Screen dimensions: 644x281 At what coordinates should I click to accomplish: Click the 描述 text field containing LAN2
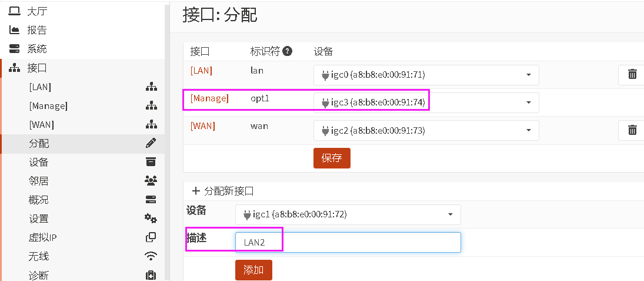point(348,242)
